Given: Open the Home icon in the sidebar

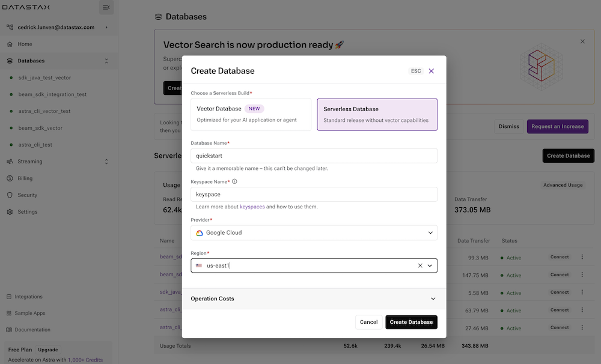Looking at the screenshot, I should pos(10,44).
